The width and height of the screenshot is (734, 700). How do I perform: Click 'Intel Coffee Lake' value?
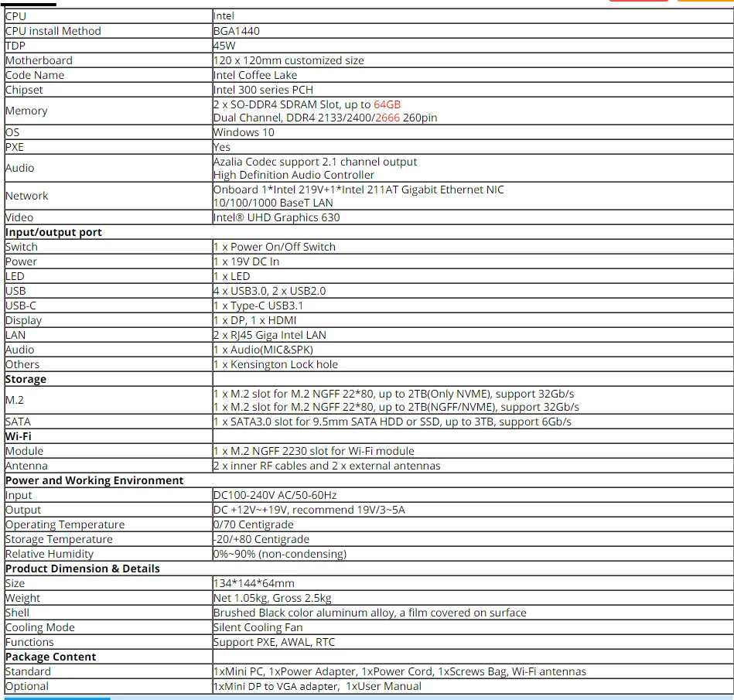255,75
